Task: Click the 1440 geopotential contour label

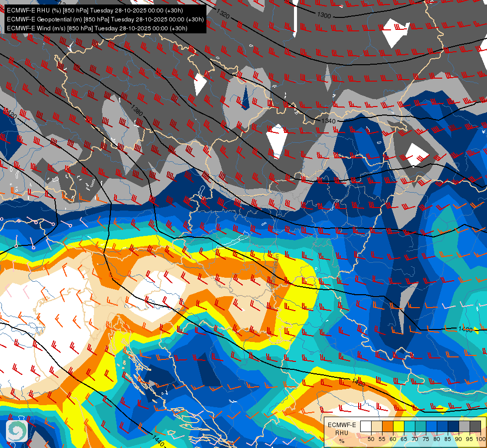Action: (x=159, y=441)
